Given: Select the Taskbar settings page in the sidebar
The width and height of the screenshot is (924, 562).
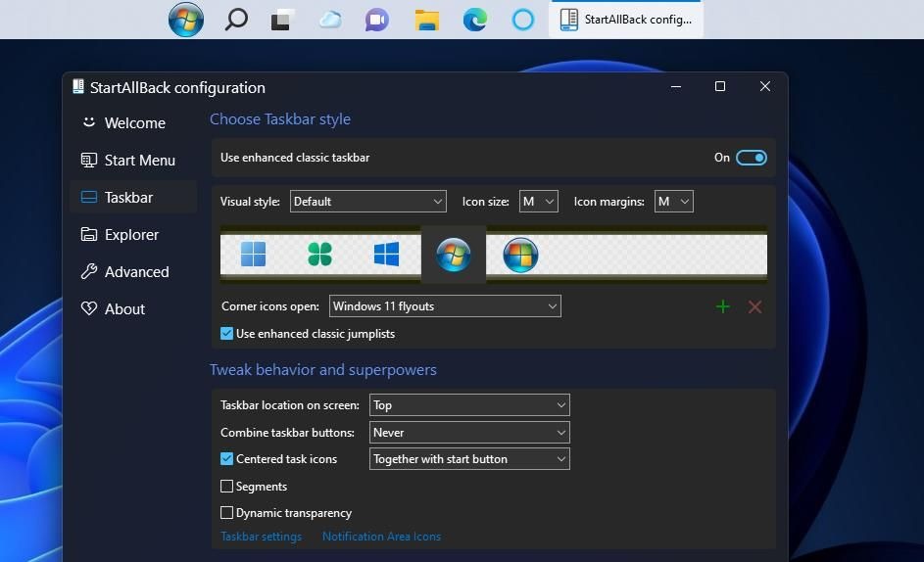Looking at the screenshot, I should coord(133,197).
